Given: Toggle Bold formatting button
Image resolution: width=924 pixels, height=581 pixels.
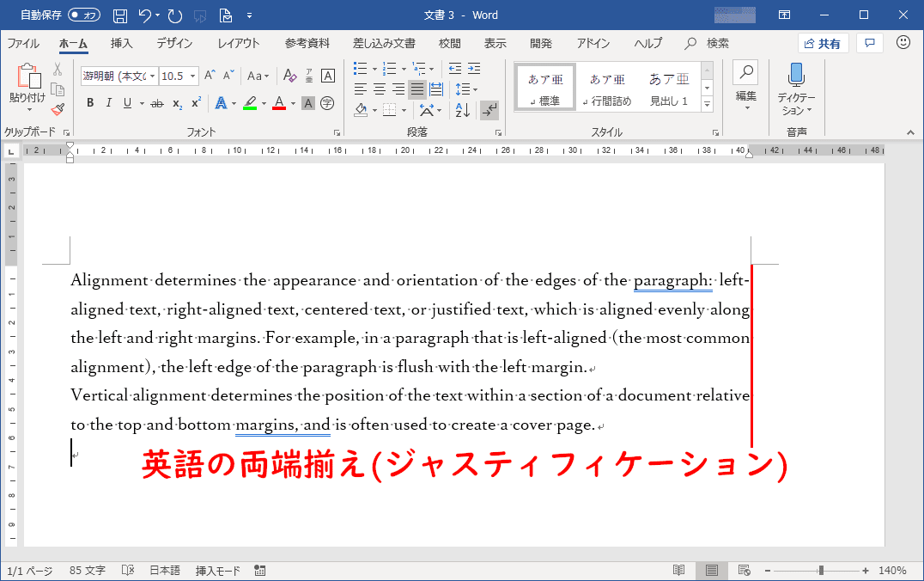Looking at the screenshot, I should click(90, 103).
